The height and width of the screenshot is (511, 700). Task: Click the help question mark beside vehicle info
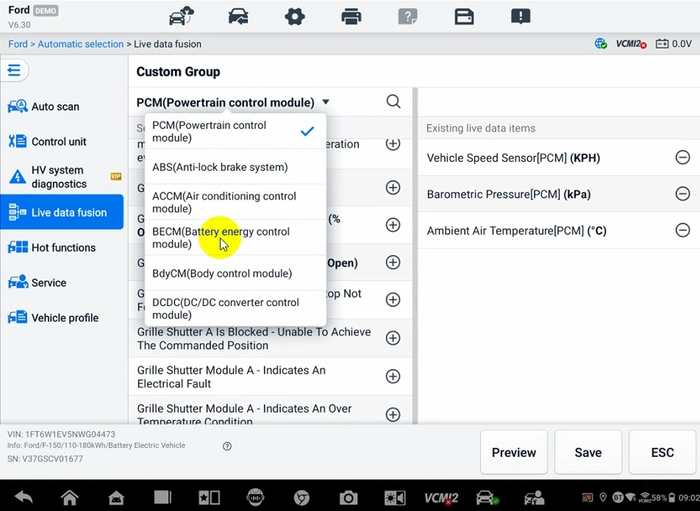(227, 446)
